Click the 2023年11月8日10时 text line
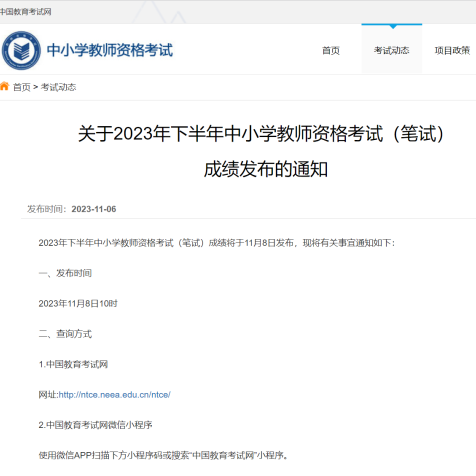The height and width of the screenshot is (476, 476). pos(78,304)
